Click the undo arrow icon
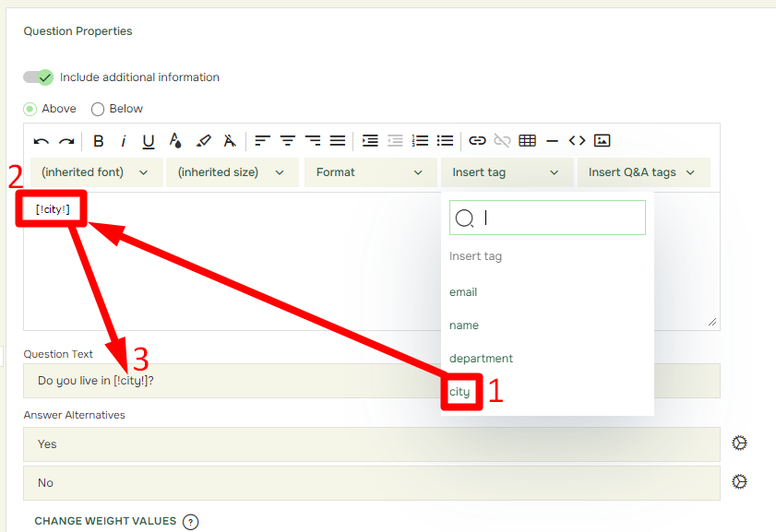Viewport: 776px width, 532px height. point(42,141)
